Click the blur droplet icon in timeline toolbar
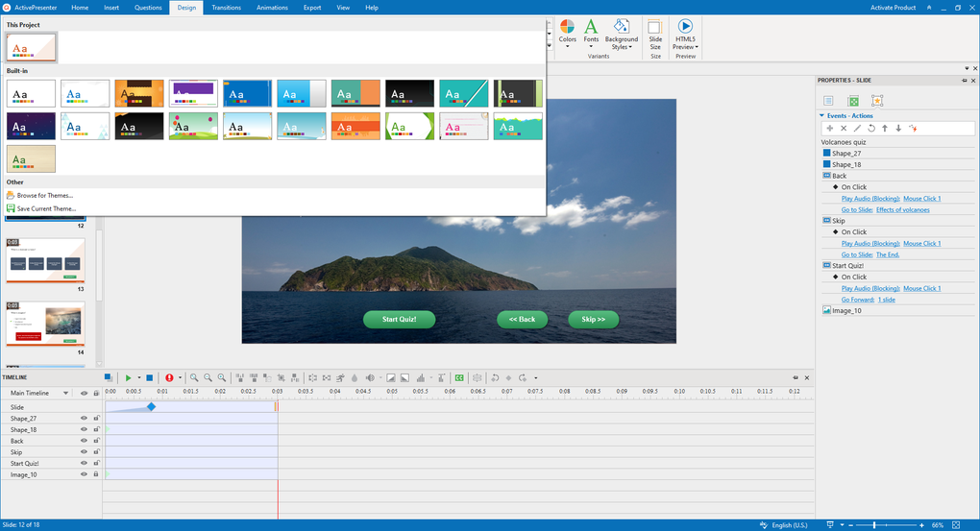 coord(355,378)
